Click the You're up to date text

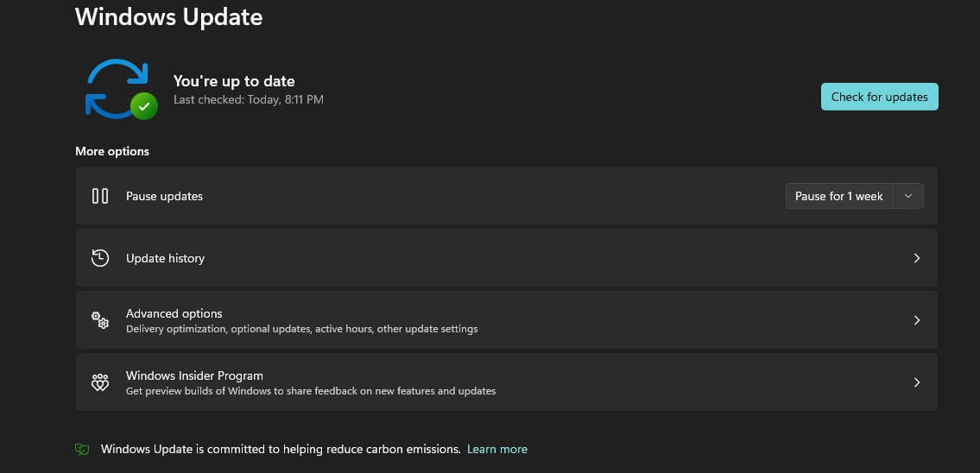234,81
